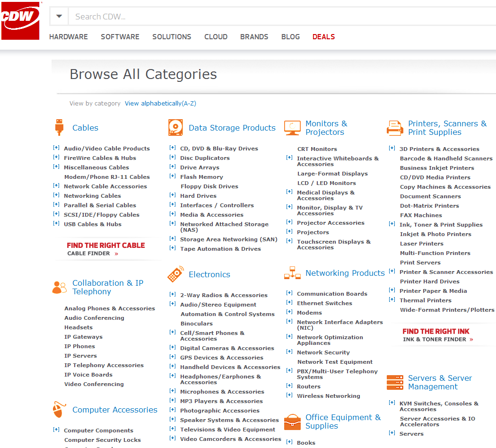This screenshot has width=496, height=448.
Task: Open the DEALS menu item
Action: click(x=323, y=37)
